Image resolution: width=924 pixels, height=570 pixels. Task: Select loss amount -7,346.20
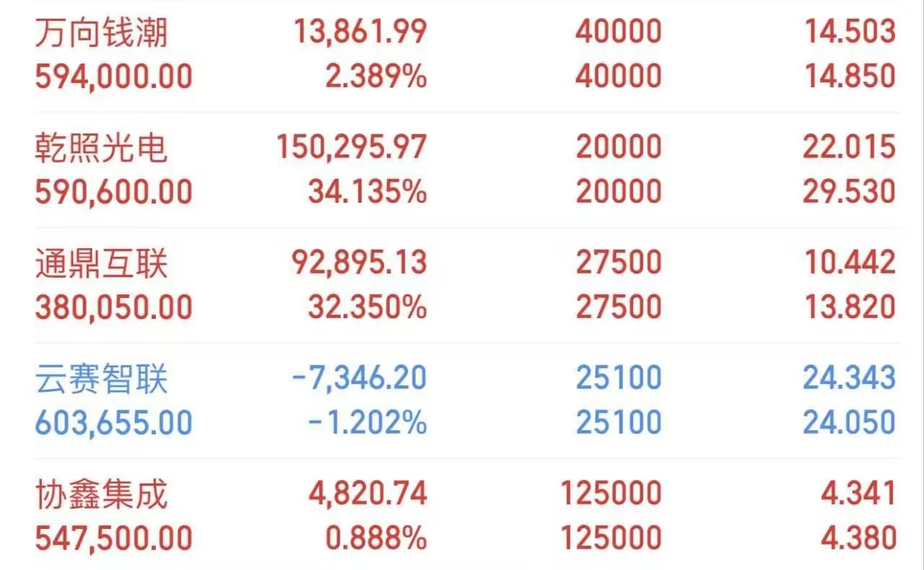coord(358,378)
